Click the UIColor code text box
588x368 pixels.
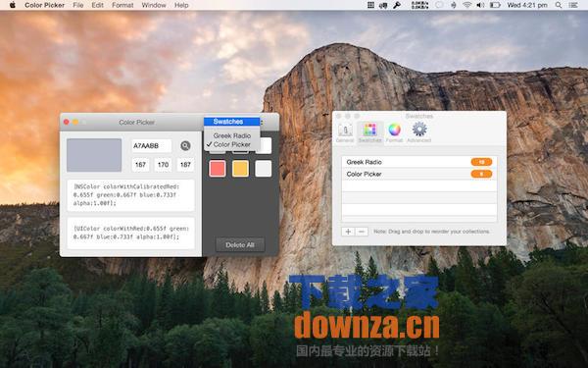tap(131, 233)
